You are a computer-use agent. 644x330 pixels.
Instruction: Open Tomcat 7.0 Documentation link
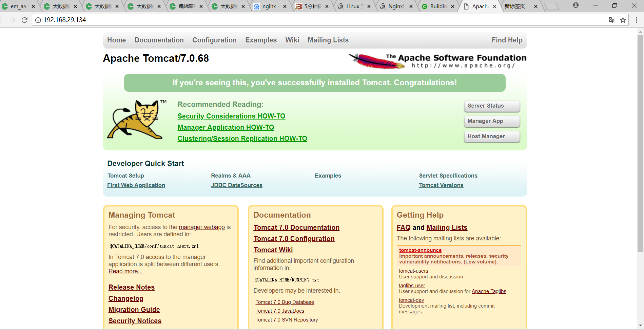coord(296,227)
